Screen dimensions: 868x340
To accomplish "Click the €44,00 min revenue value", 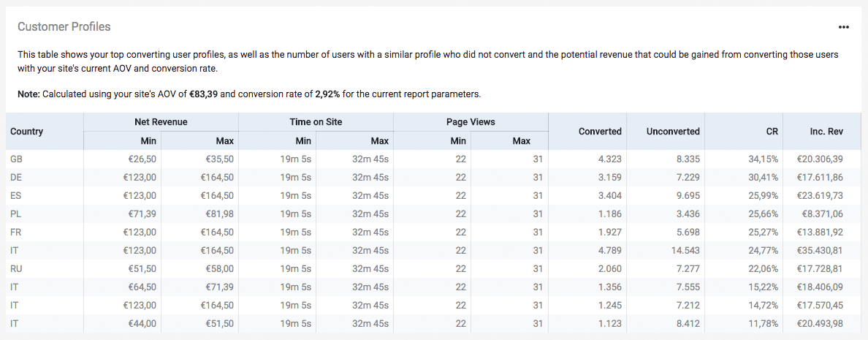I will (x=143, y=323).
